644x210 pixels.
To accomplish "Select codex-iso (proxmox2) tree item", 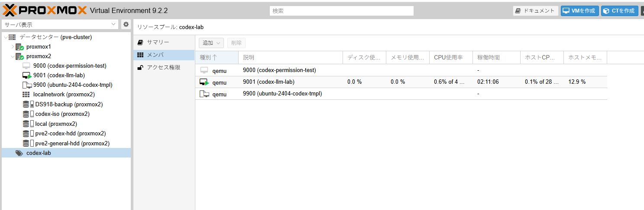I will tap(62, 114).
